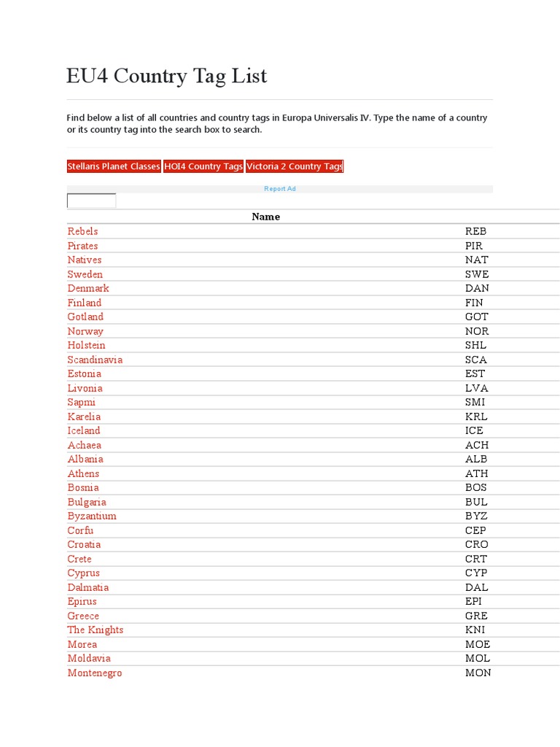Click the Greece link
Image resolution: width=560 pixels, height=747 pixels.
(x=83, y=616)
